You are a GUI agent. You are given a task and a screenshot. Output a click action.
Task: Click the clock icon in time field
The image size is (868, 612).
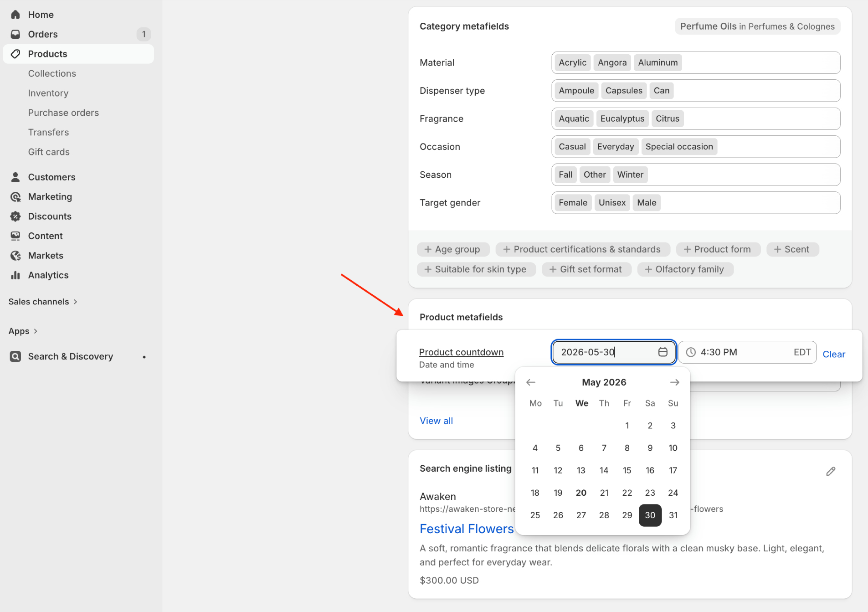[691, 352]
